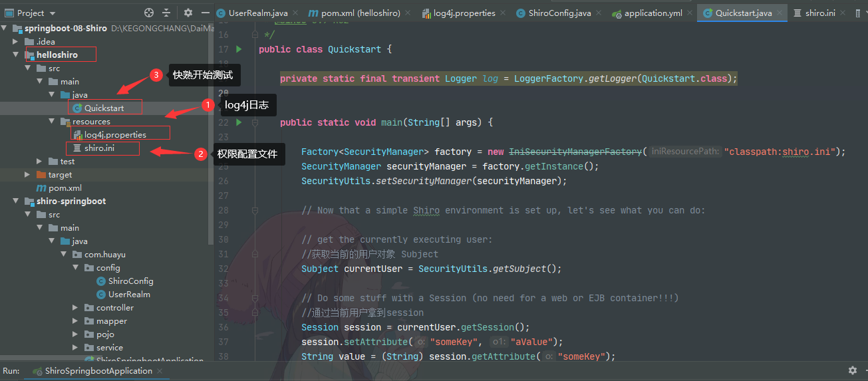Expand the target folder
This screenshot has height=381, width=868.
point(27,175)
